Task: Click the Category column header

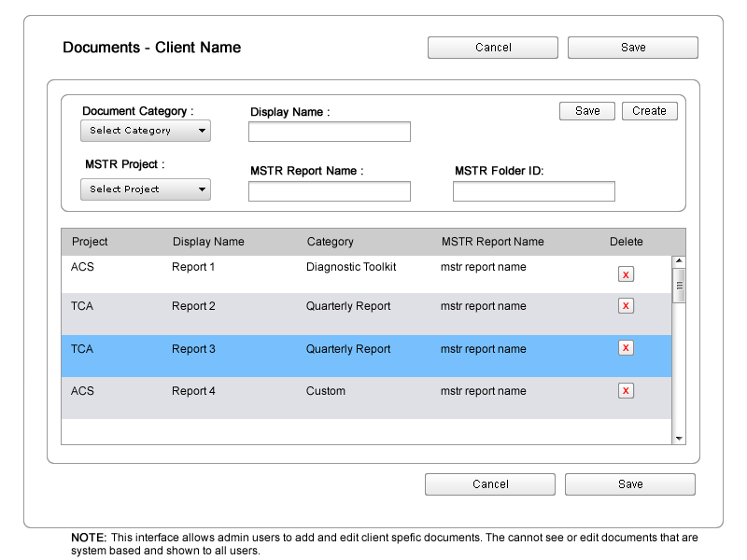Action: click(x=330, y=242)
